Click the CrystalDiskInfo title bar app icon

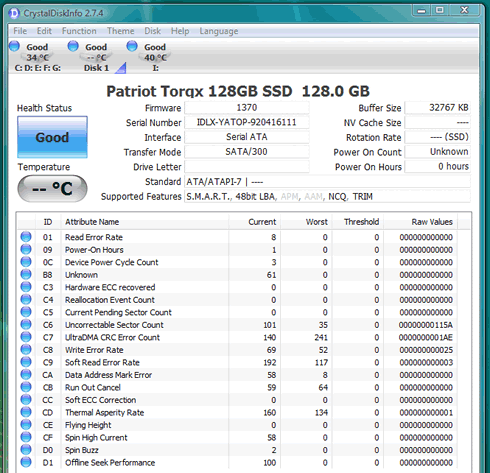[14, 13]
